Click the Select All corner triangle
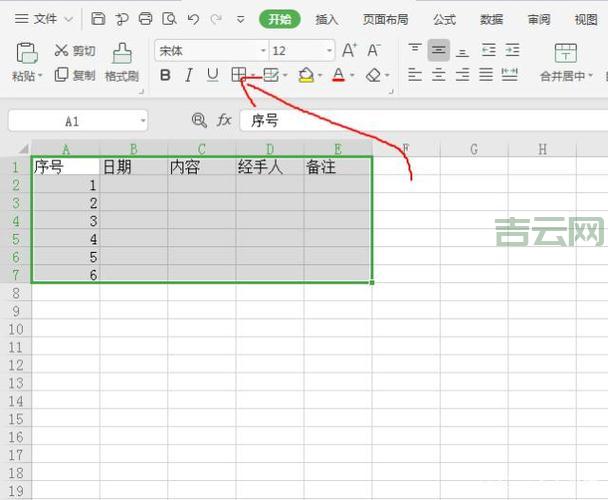Screen dimensions: 608x500 pos(23,149)
